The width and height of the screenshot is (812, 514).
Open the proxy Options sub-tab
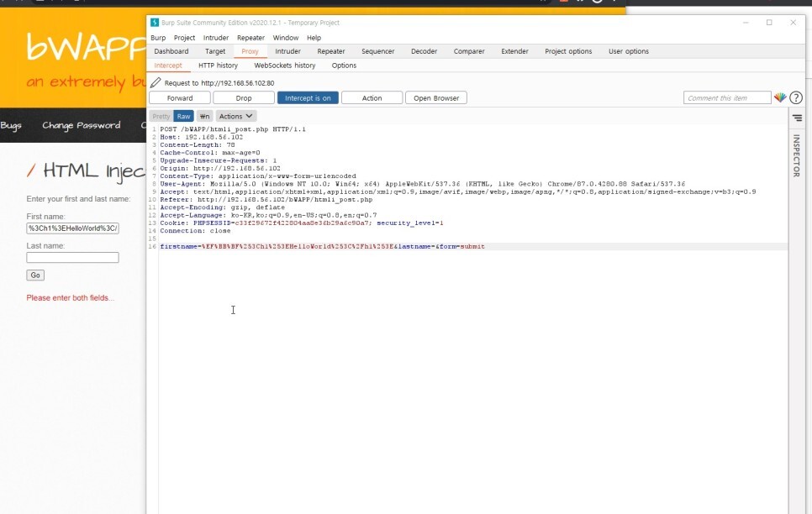pos(344,66)
